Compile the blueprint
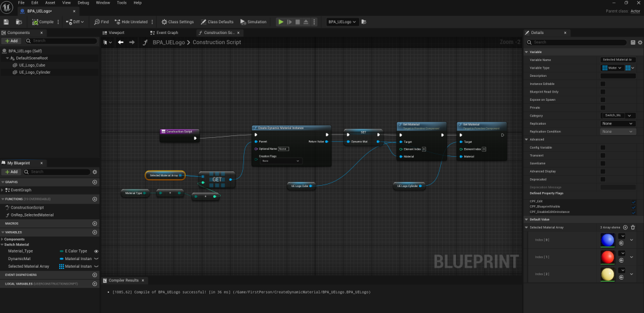Viewport: 644px width, 313px height. pos(43,22)
